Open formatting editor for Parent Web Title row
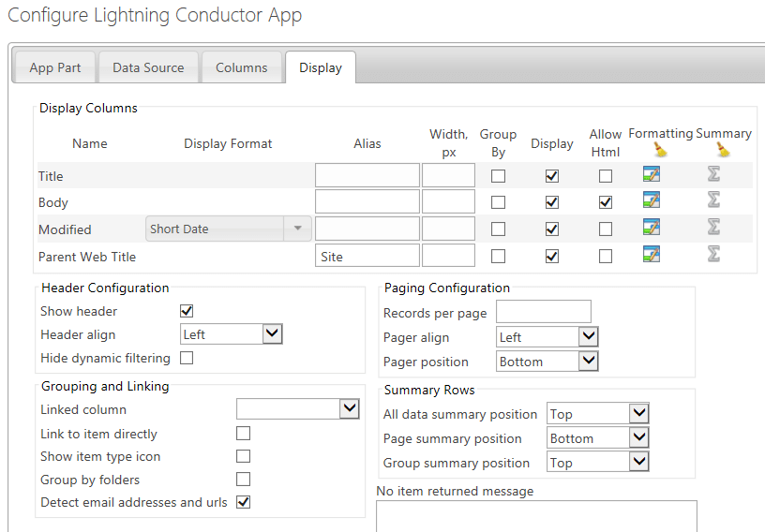The width and height of the screenshot is (765, 532). coord(652,254)
